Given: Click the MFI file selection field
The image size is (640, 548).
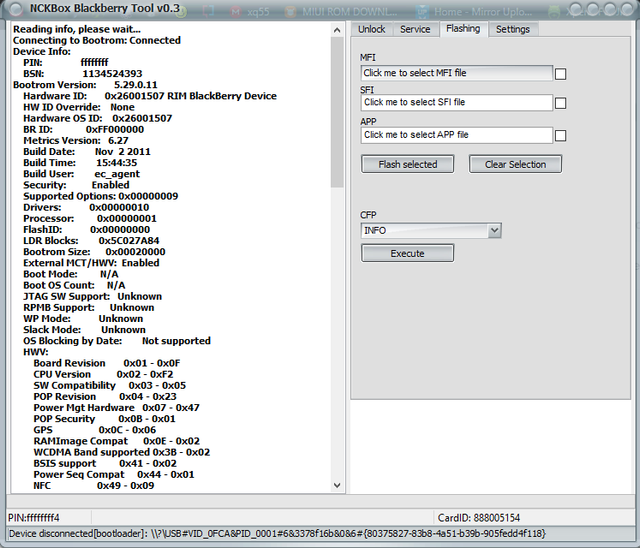Looking at the screenshot, I should click(x=457, y=73).
